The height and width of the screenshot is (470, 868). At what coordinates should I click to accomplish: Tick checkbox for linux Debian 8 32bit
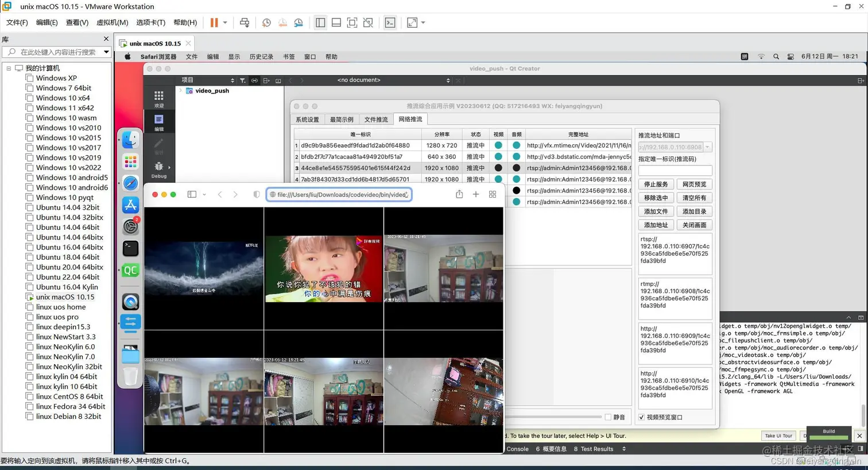(x=29, y=417)
